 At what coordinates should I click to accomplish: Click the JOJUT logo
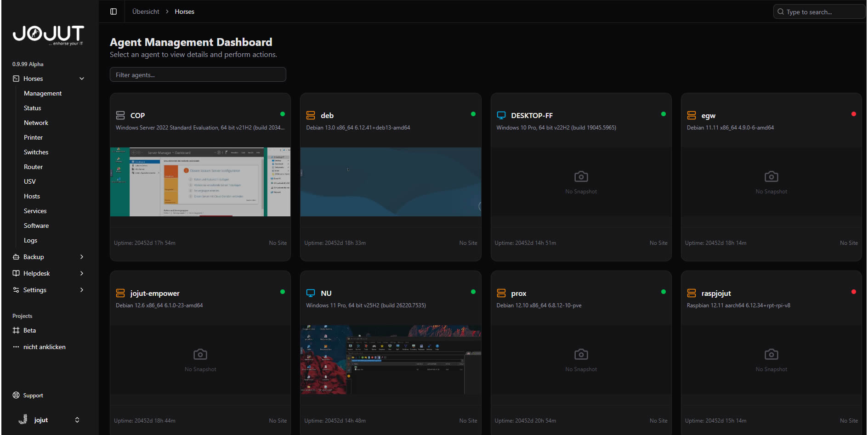(48, 34)
